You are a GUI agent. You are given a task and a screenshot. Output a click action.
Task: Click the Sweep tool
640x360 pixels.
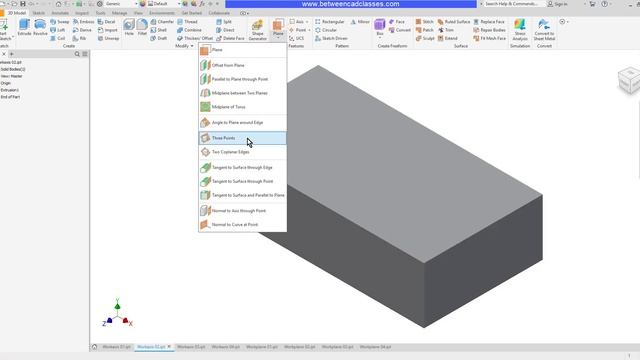pos(60,22)
